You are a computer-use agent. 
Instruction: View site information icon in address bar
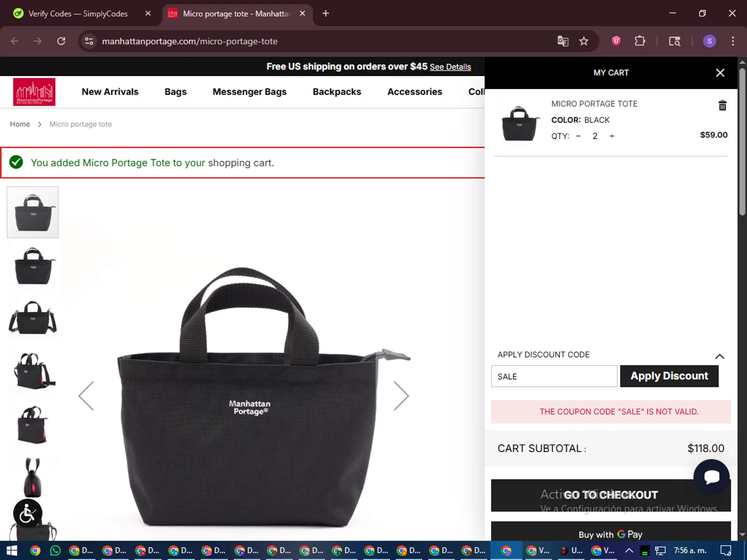[89, 41]
